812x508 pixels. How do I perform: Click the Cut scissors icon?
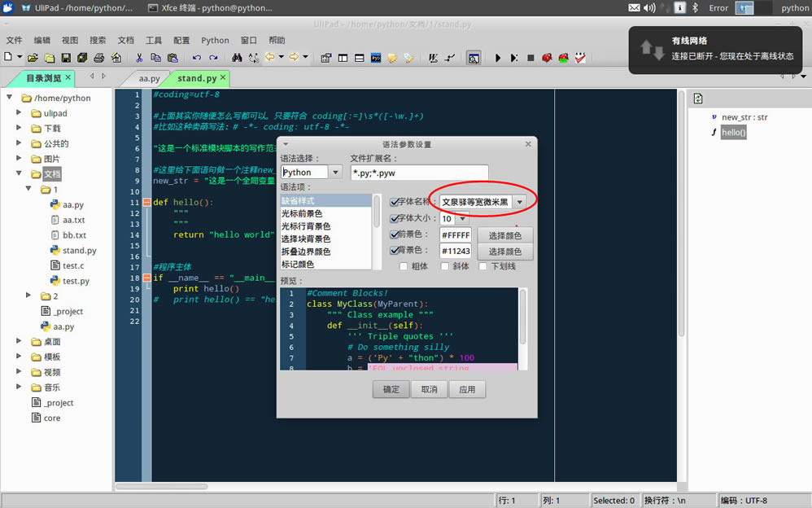click(139, 58)
